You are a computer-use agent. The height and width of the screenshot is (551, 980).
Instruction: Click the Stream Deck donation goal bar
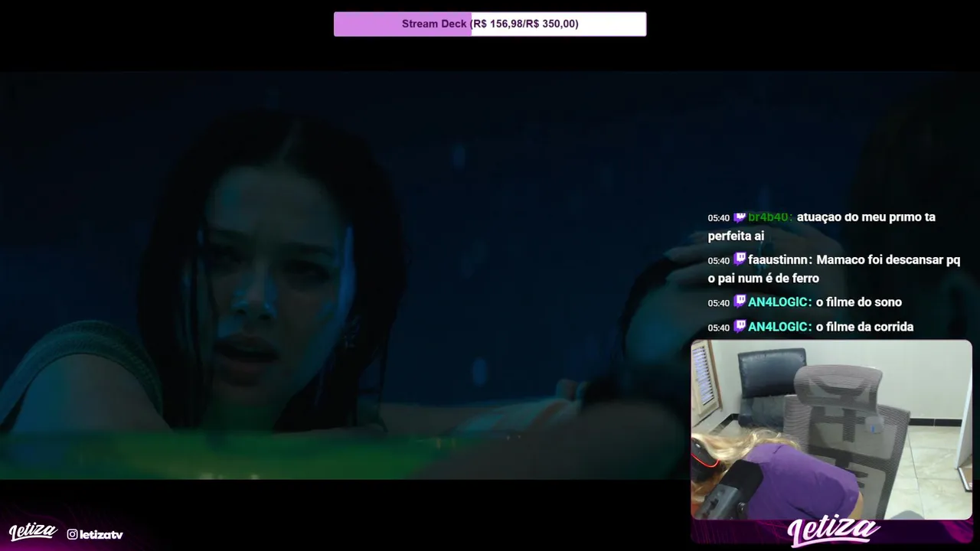[x=490, y=24]
